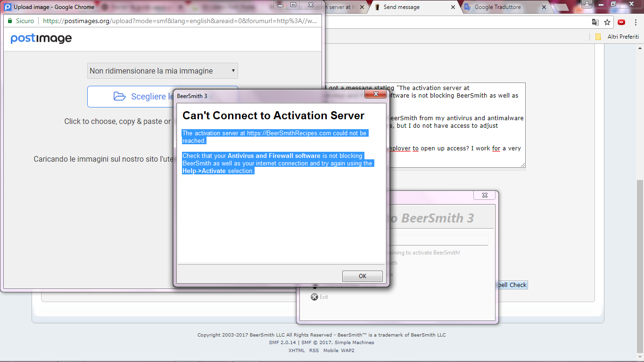Close the Can't Connect BeerSmith 3 dialog
644x362 pixels.
376,94
